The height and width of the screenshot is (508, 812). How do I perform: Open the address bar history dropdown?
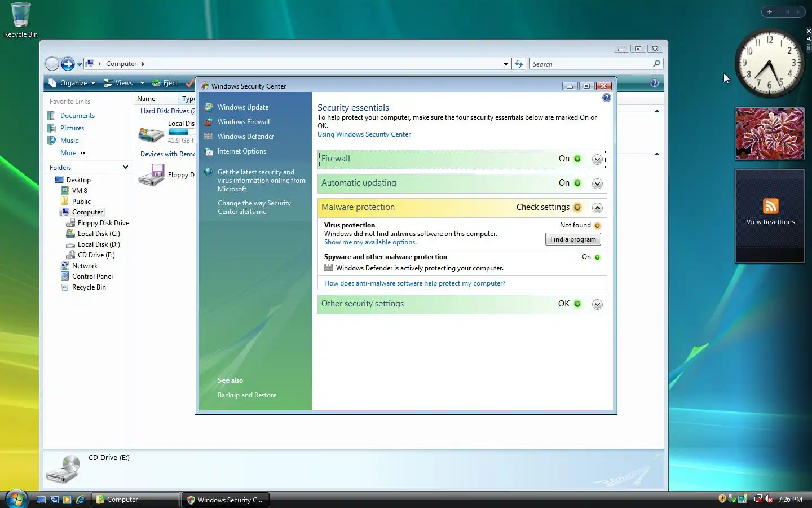tap(506, 64)
